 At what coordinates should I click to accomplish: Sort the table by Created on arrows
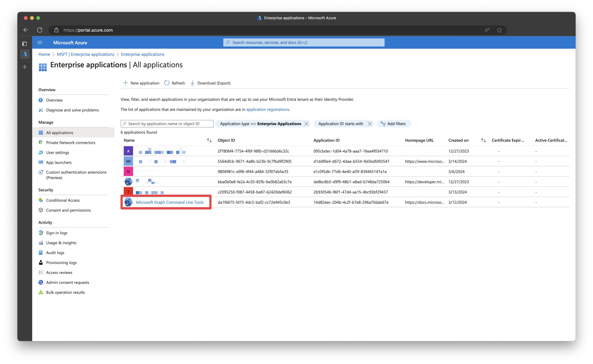(x=483, y=140)
